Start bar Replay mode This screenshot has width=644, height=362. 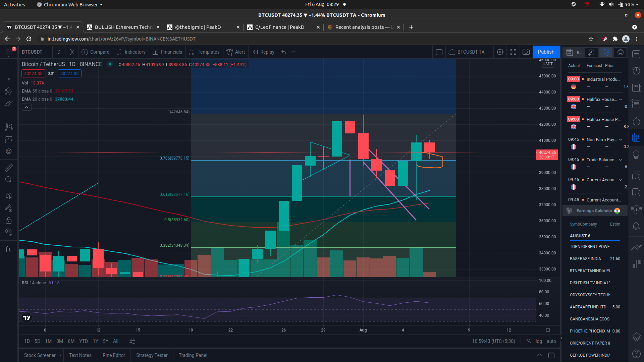[x=264, y=52]
